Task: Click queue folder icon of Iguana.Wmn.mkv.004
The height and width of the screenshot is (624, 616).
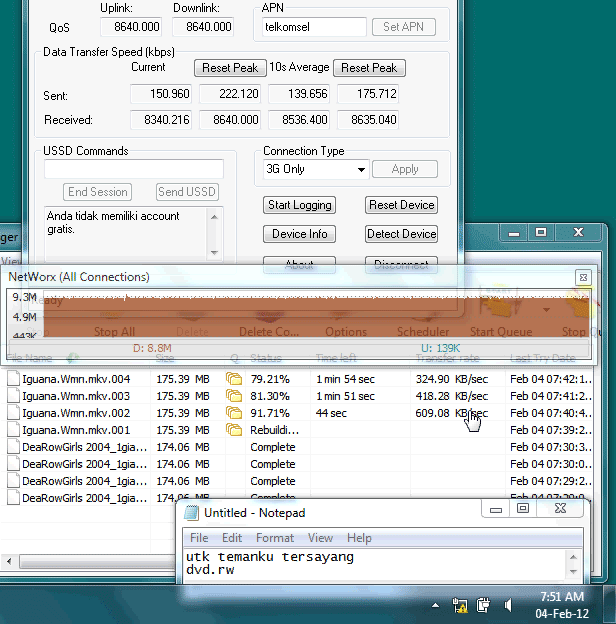Action: (x=234, y=378)
